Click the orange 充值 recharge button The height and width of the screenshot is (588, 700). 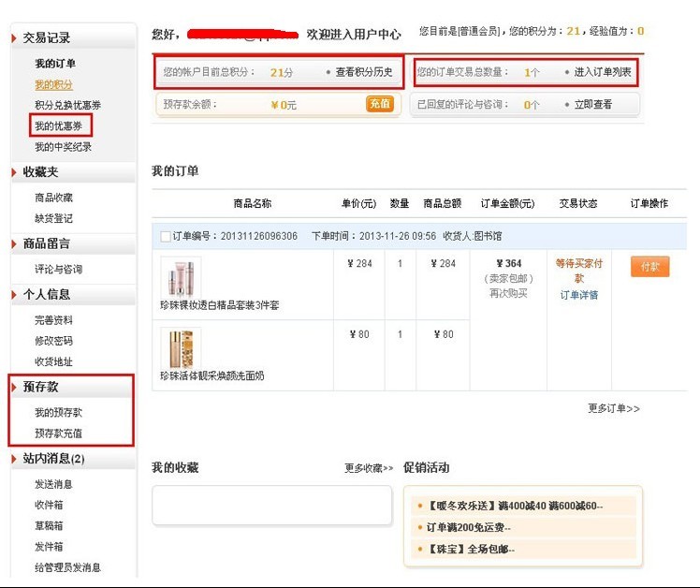coord(380,104)
